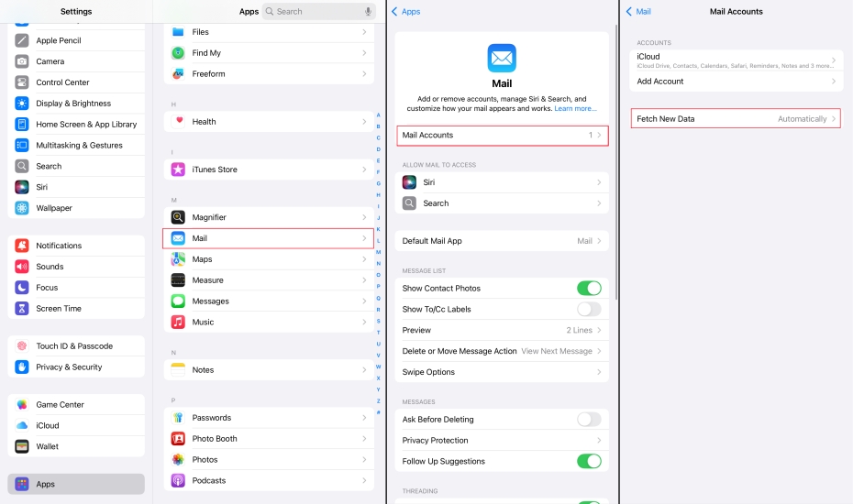Disable Follow Up Suggestions switch

589,461
